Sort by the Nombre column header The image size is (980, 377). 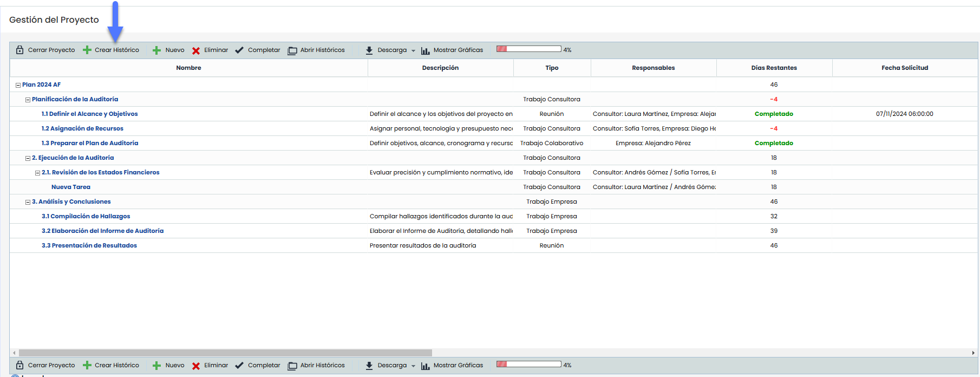click(x=188, y=68)
